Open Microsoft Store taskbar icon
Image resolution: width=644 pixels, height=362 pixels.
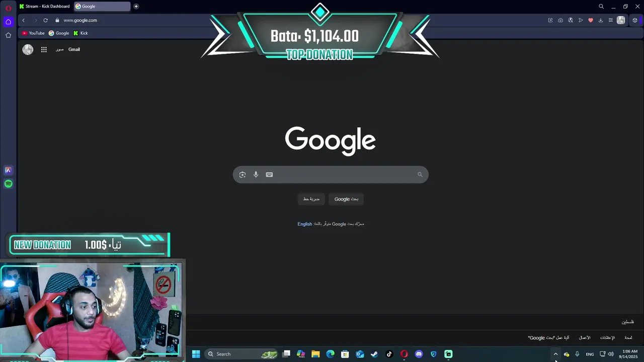[345, 354]
